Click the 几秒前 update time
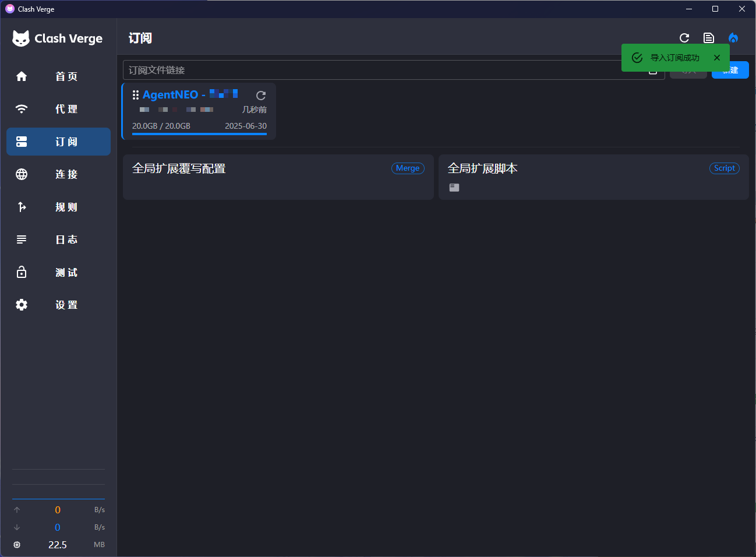756x557 pixels. 255,110
